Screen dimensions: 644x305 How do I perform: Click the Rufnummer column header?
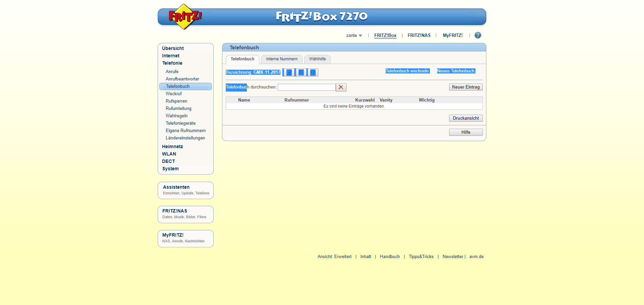297,100
